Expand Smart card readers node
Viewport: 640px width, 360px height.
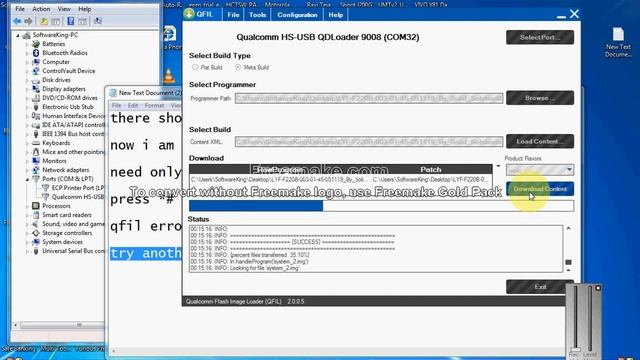click(x=27, y=215)
